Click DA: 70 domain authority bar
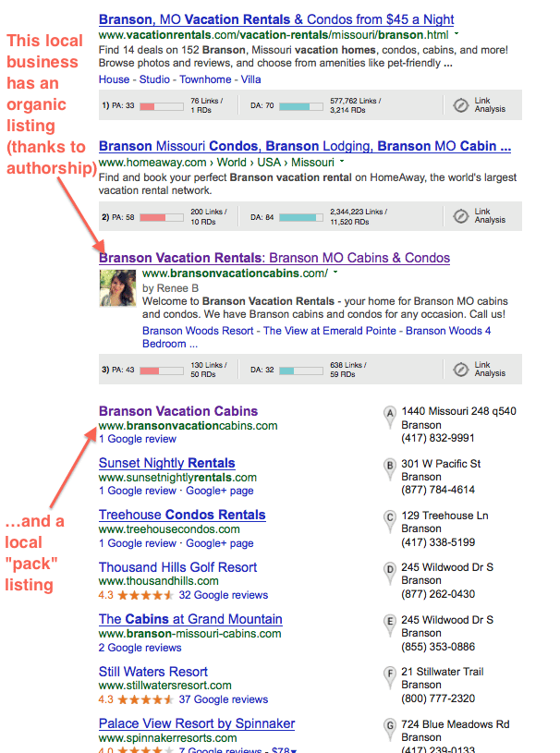Screen dimensions: 560x753 pos(301,106)
